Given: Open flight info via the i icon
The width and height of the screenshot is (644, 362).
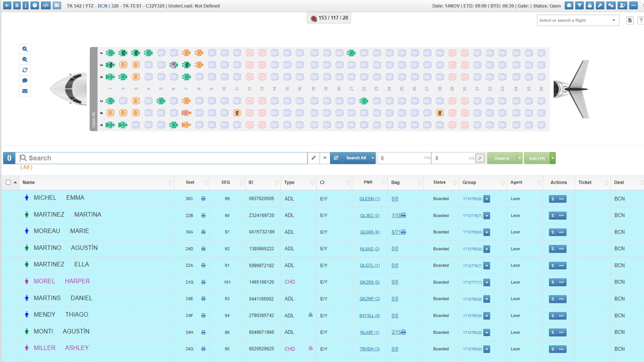Looking at the screenshot, I should 25,6.
